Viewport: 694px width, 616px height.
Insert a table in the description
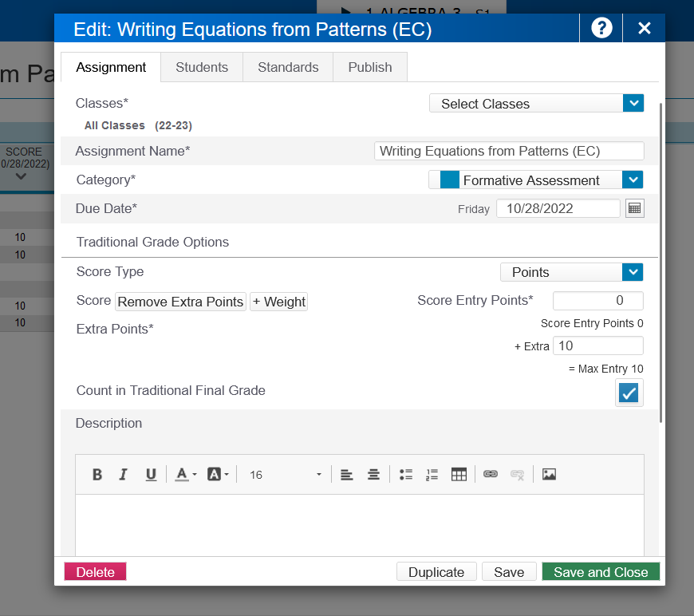tap(459, 475)
